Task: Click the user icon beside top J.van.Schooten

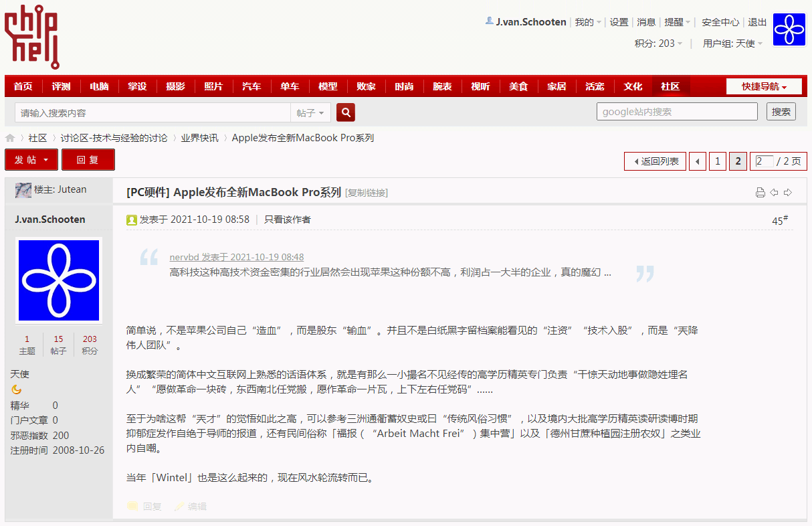Action: [489, 21]
